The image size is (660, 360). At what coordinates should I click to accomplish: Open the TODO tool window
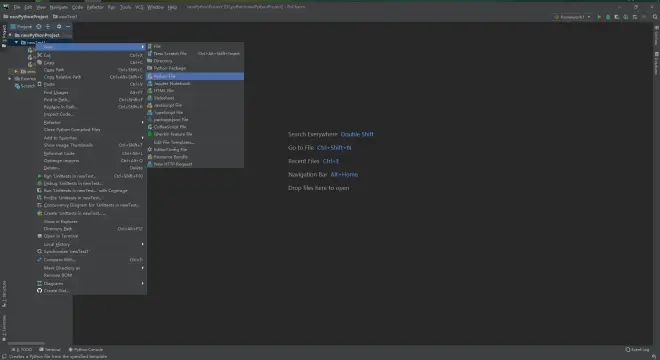[22, 349]
